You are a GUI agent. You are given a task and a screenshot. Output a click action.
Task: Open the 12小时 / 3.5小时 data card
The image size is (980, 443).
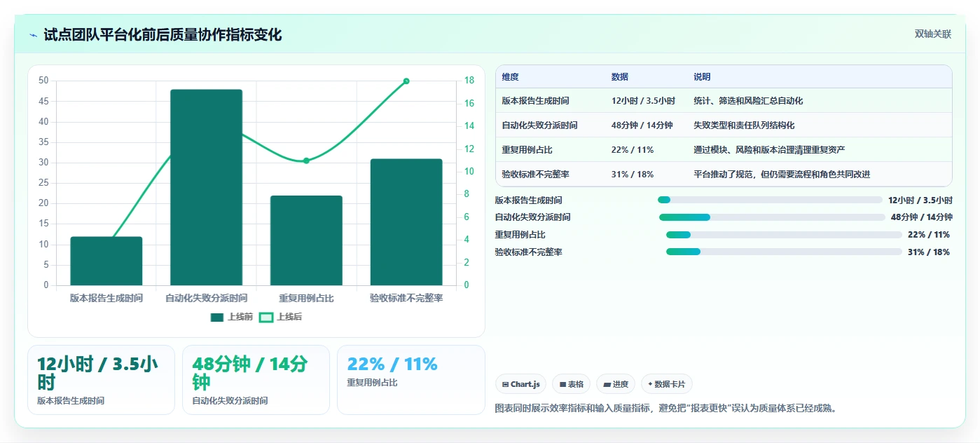101,380
